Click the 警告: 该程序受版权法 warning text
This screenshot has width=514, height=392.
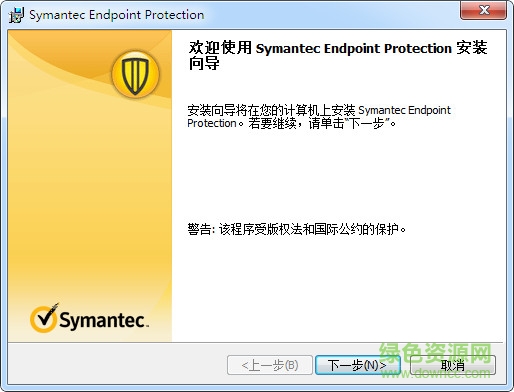296,229
